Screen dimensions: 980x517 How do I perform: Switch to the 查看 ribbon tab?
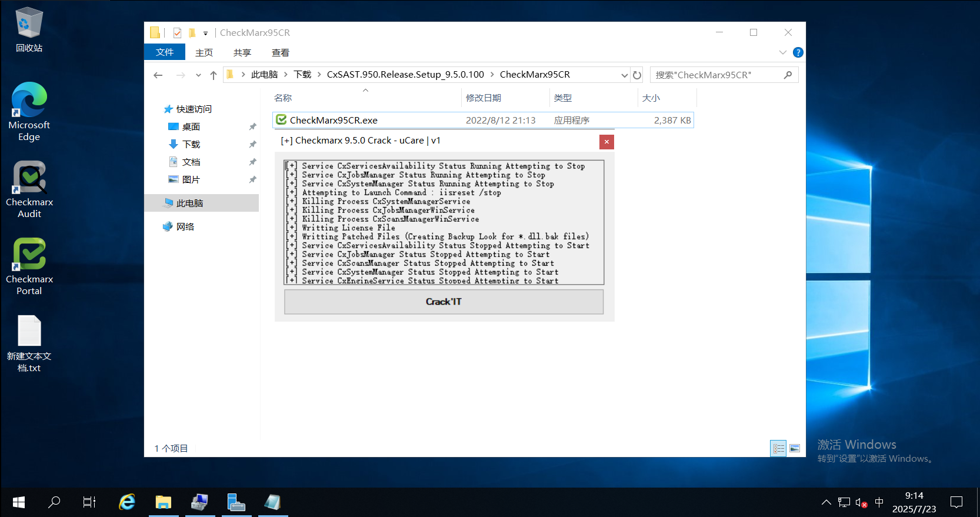[x=281, y=52]
